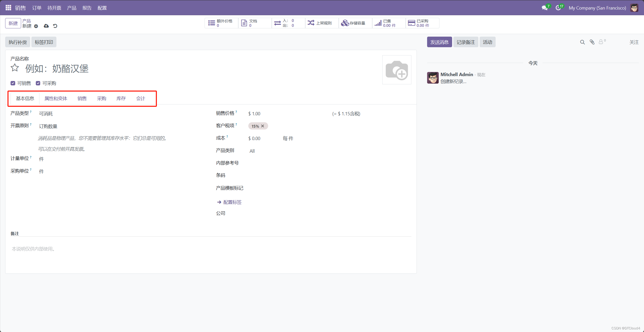Open the apps grid menu icon
This screenshot has width=644, height=332.
tap(8, 8)
